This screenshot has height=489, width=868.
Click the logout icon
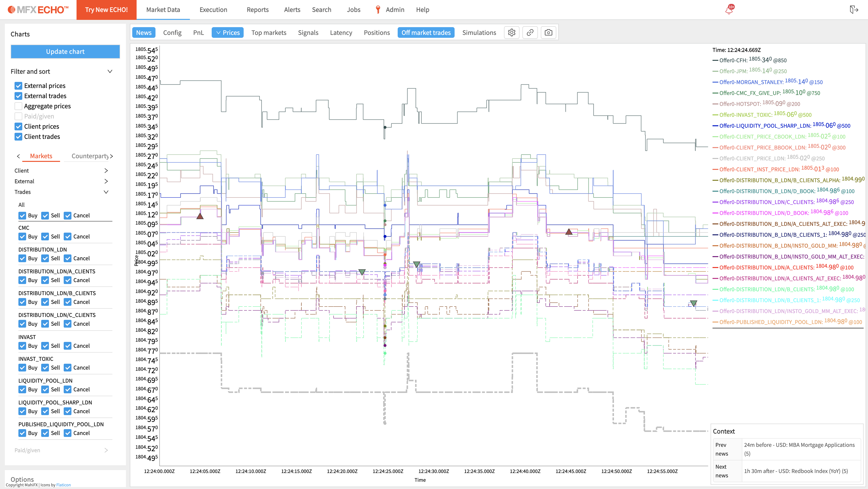click(x=853, y=9)
